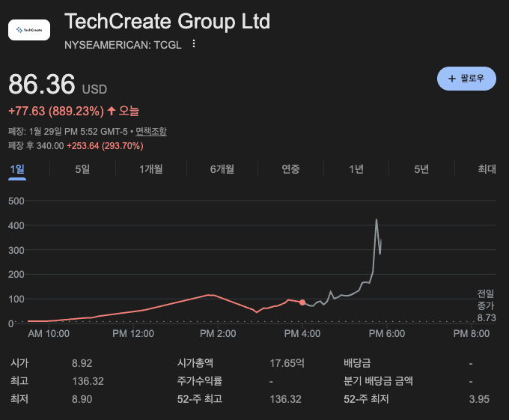Select the 연중 tab

coord(290,169)
